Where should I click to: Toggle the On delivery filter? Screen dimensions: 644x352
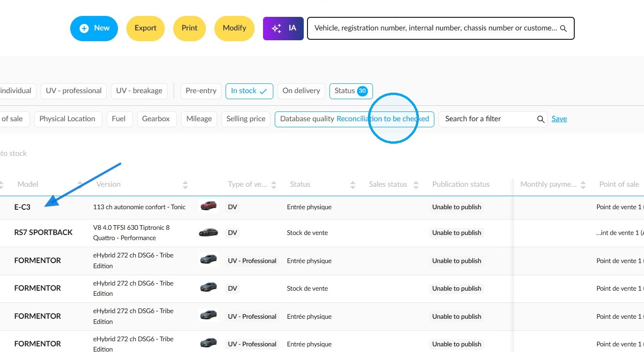coord(301,91)
